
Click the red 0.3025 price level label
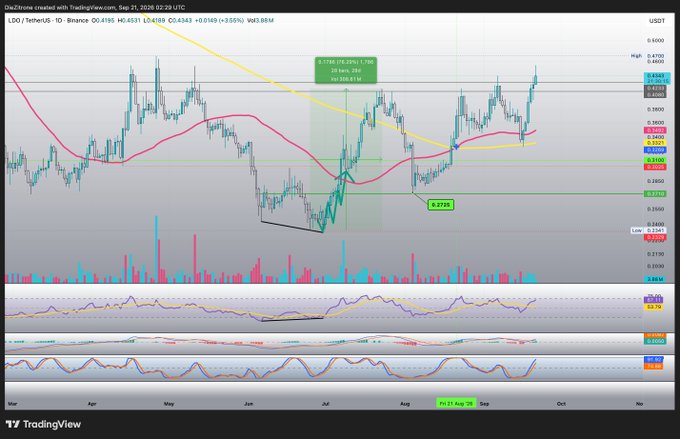pyautogui.click(x=654, y=167)
